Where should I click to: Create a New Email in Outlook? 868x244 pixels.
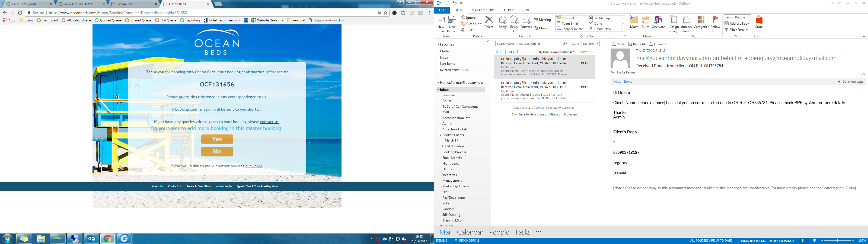click(x=441, y=24)
